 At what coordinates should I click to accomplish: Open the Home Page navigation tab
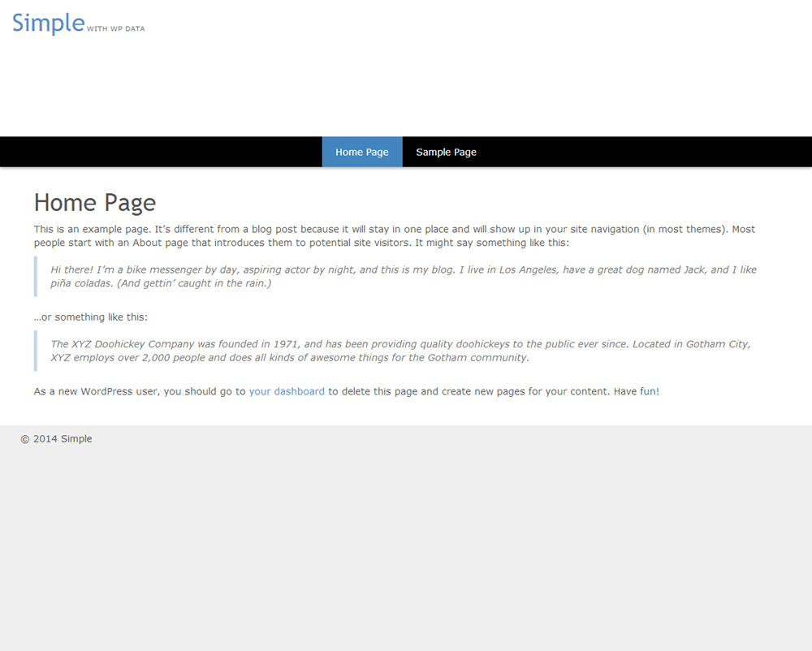(361, 152)
